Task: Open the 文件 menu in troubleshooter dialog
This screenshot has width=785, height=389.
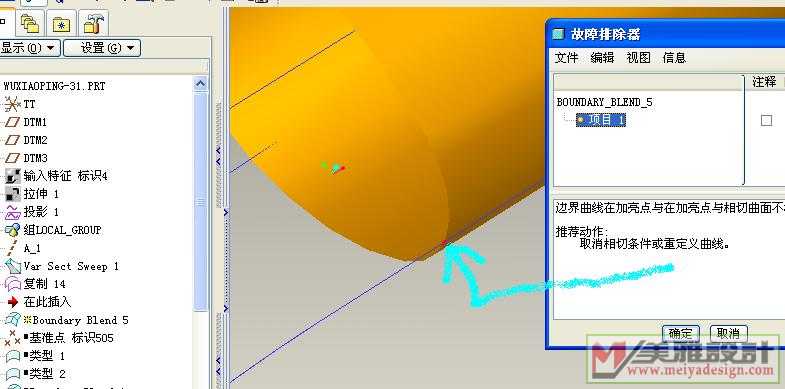Action: point(566,58)
